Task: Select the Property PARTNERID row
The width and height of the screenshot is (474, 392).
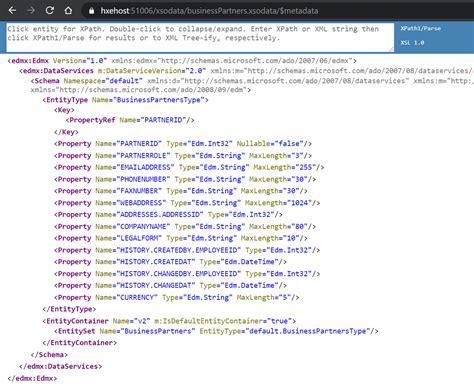Action: 183,144
